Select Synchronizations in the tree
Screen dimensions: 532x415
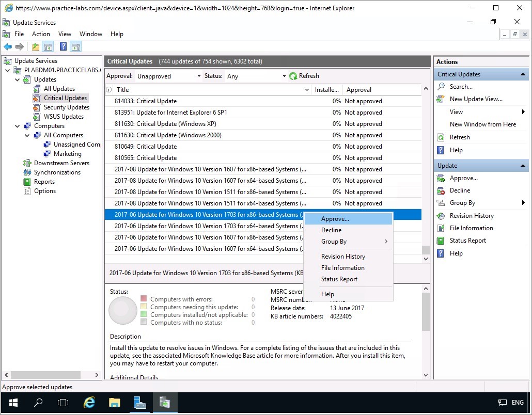pyautogui.click(x=57, y=172)
